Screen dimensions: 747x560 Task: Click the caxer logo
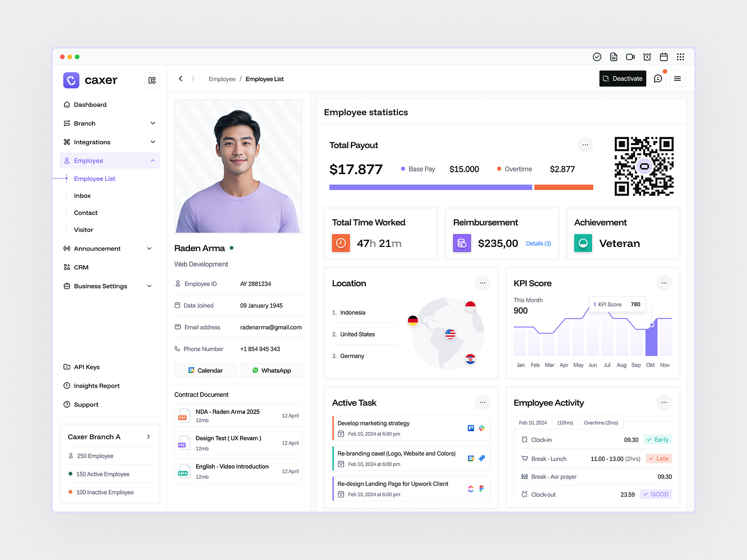pos(71,80)
